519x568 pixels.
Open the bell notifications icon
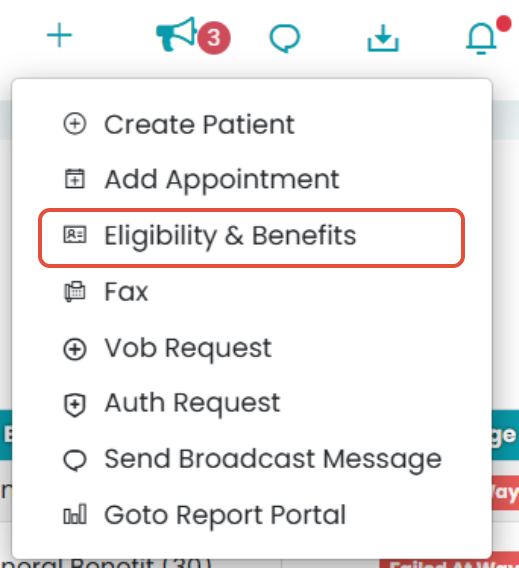coord(481,38)
